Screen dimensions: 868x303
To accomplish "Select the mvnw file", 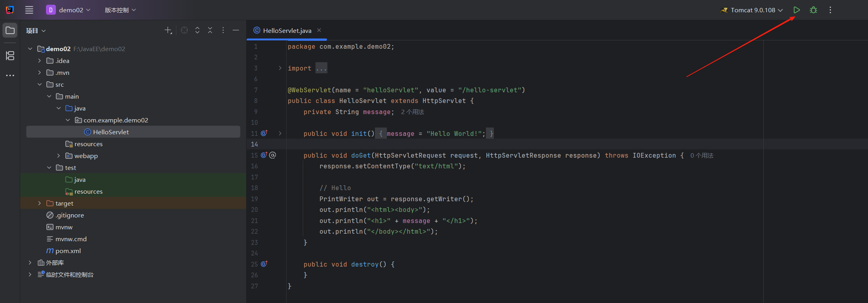I will click(59, 227).
